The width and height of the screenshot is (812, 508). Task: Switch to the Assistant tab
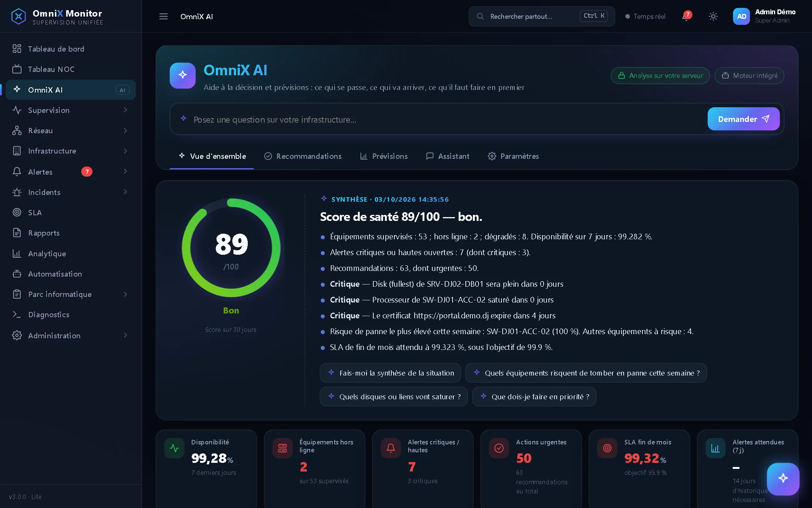pos(448,156)
